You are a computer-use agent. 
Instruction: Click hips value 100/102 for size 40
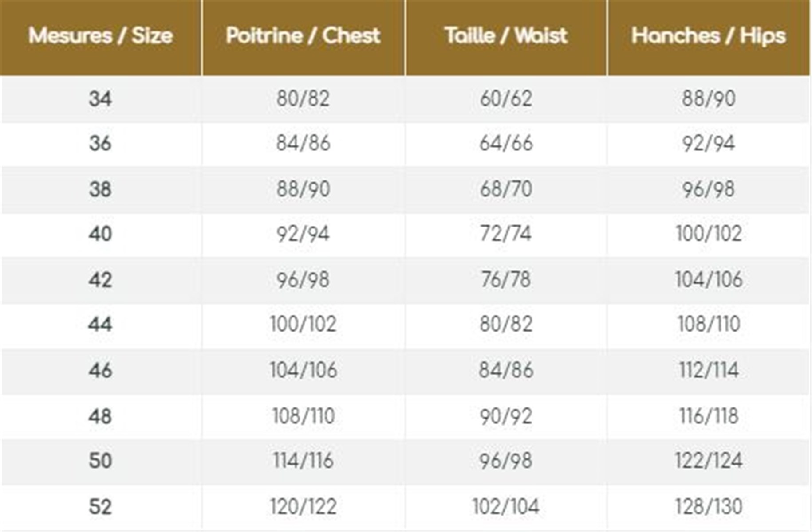click(x=709, y=234)
